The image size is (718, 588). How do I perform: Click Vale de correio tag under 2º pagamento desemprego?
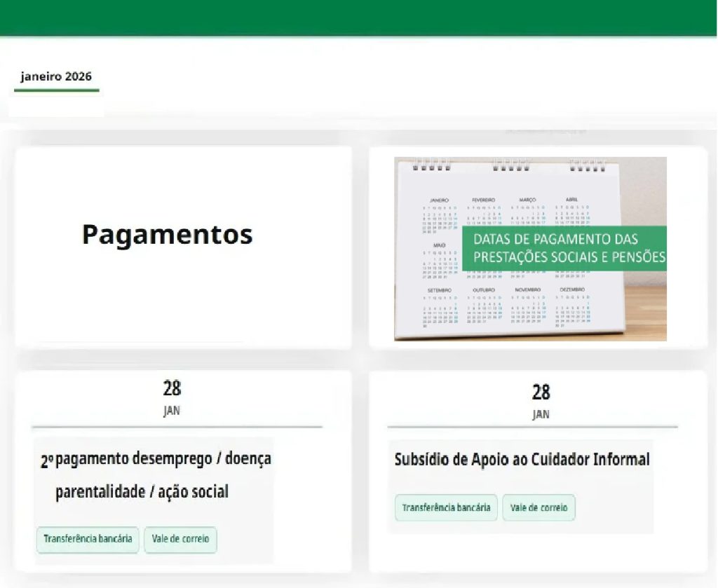(x=181, y=540)
